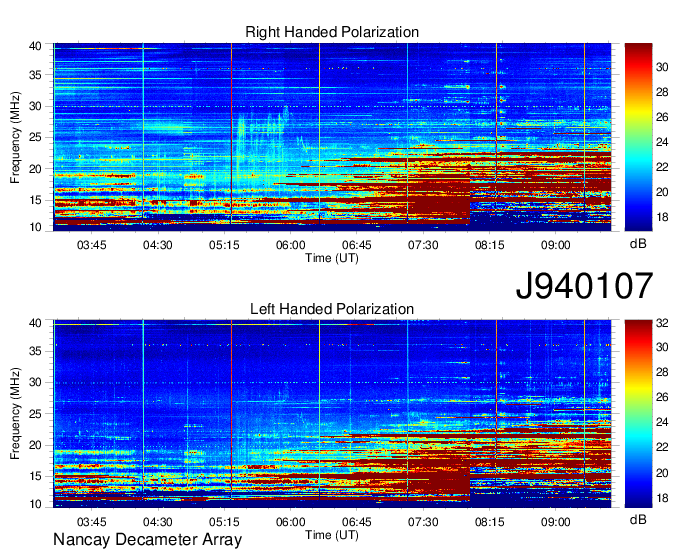Click the "Right Handed Polarization" plot title
The width and height of the screenshot is (680, 552).
tap(332, 32)
